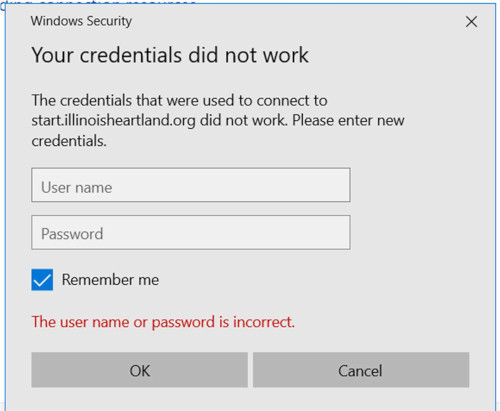The height and width of the screenshot is (411, 500).
Task: Click the final "credentials." word in description
Action: (x=69, y=141)
